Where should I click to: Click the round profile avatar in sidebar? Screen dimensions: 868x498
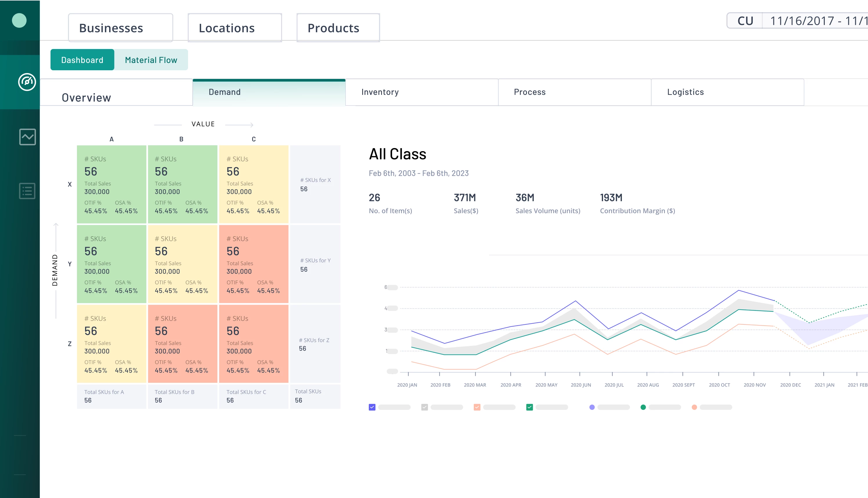pyautogui.click(x=19, y=21)
